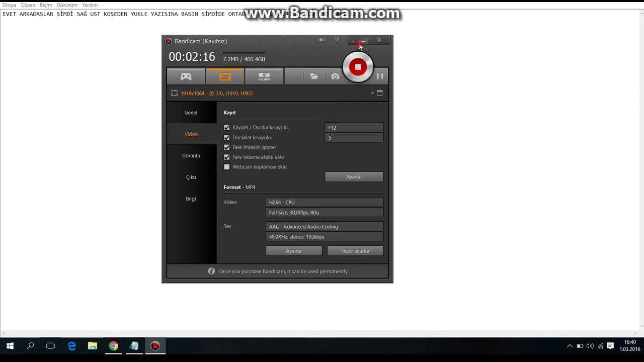This screenshot has height=362, width=644.
Task: Click the battery icon in system tray
Action: (580, 346)
